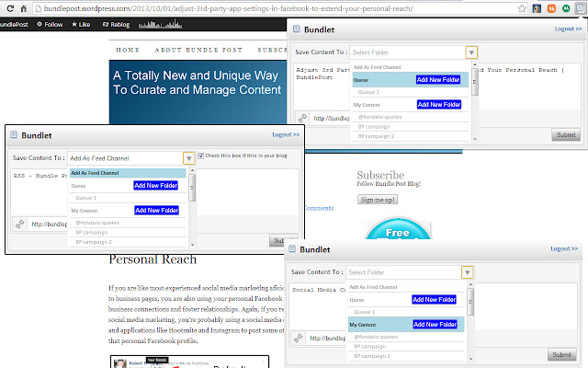Open folder dropdown arrow in top-right popup
588x368 pixels.
point(471,52)
